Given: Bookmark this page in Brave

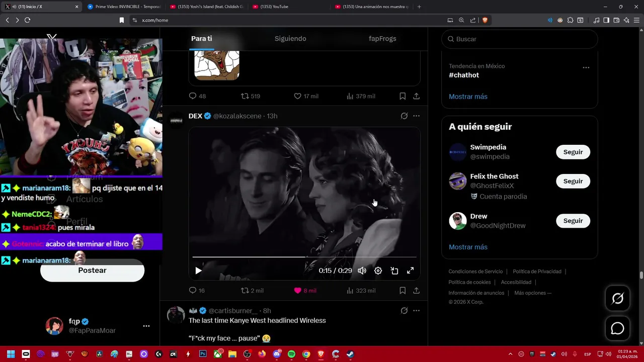Looking at the screenshot, I should click(121, 20).
